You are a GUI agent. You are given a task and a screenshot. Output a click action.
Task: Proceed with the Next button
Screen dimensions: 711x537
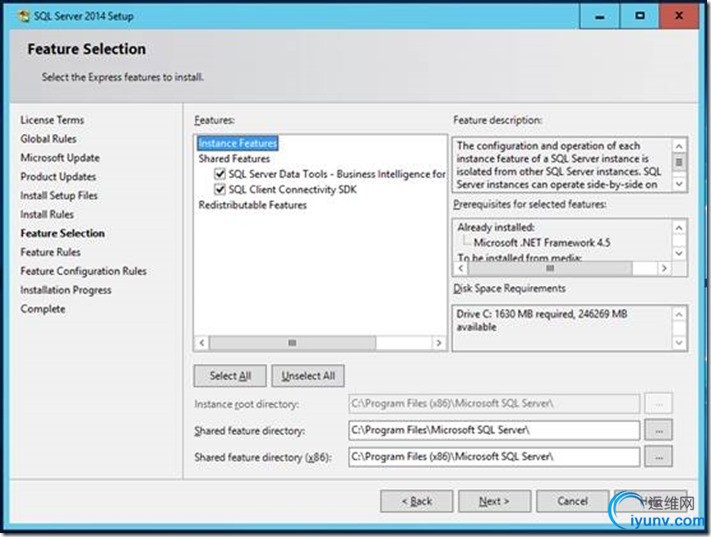tap(494, 501)
